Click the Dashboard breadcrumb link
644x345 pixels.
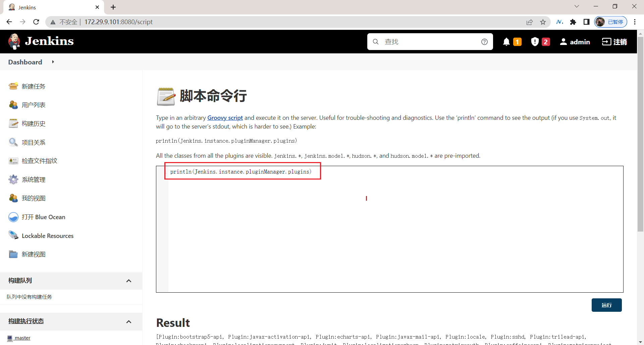click(x=25, y=62)
